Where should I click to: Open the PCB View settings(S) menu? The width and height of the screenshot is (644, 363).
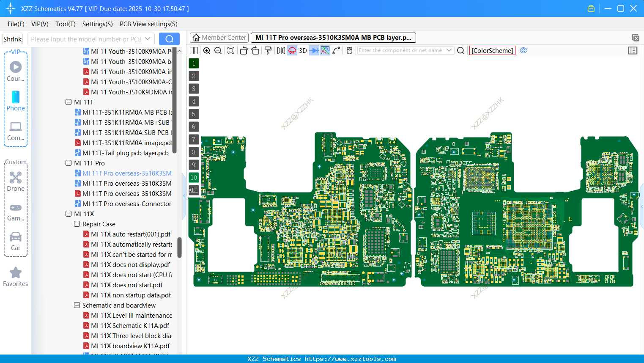coord(148,24)
